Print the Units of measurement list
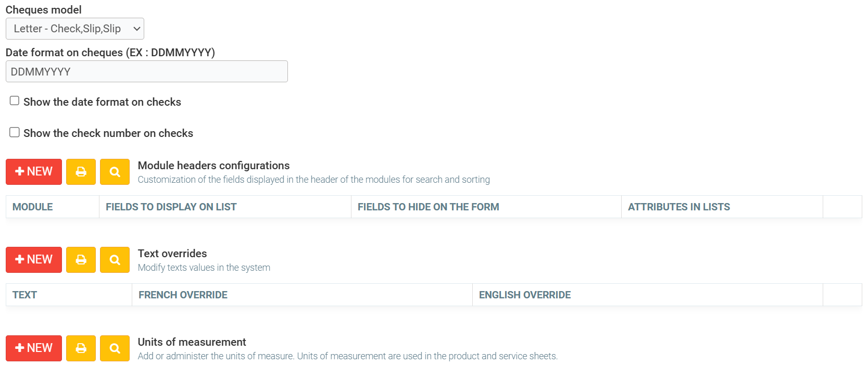The width and height of the screenshot is (868, 365). coord(81,348)
